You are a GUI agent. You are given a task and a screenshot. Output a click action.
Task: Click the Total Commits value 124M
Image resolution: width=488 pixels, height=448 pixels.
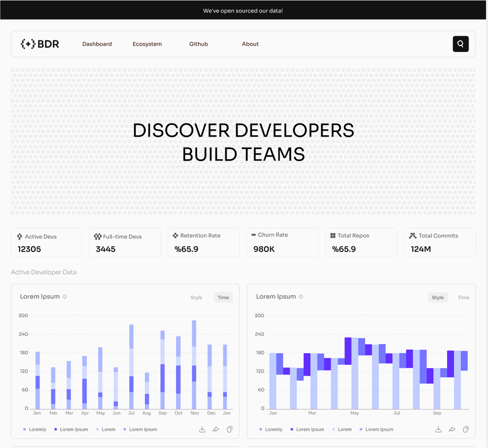pos(421,249)
